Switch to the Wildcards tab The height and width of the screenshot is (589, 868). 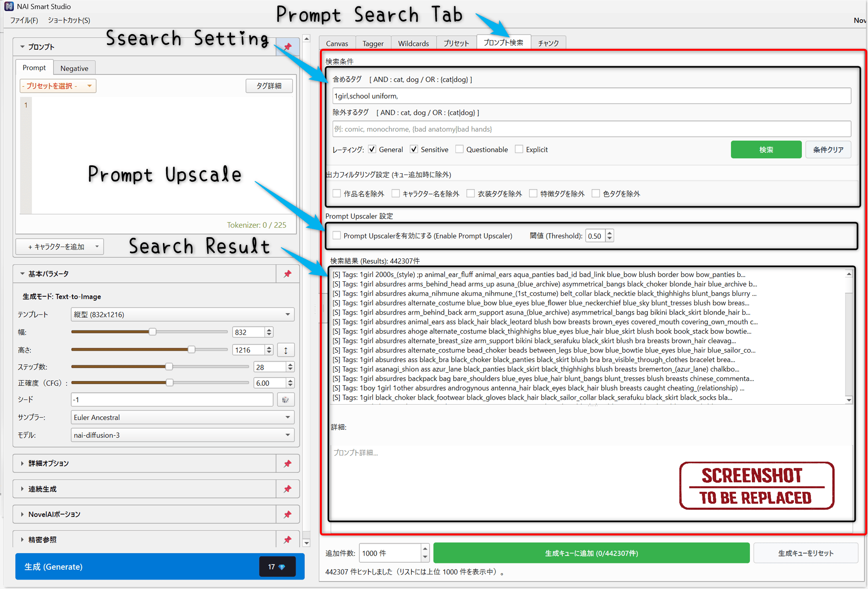click(413, 43)
